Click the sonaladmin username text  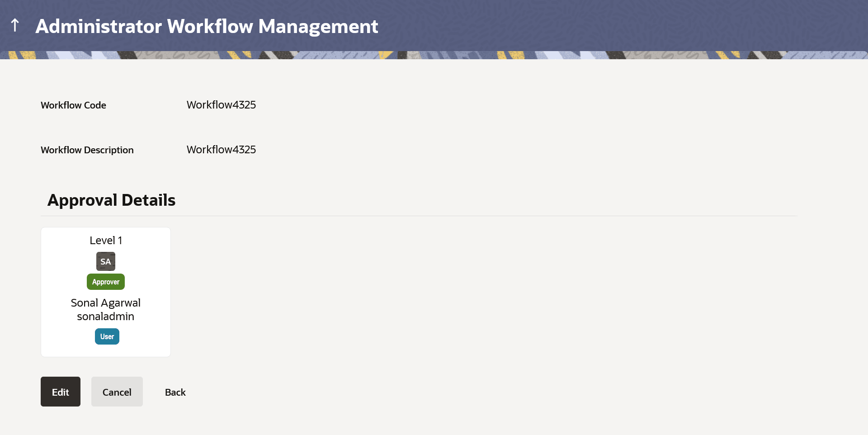[x=105, y=316]
